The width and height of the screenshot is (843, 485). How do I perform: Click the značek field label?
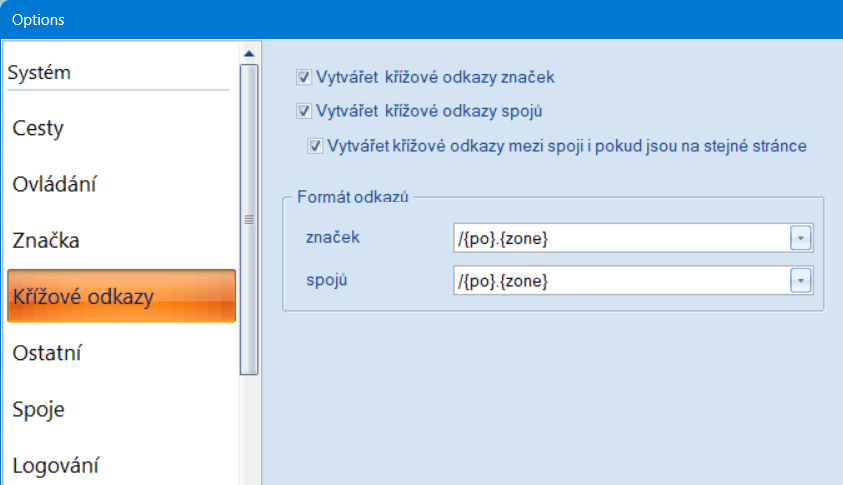click(333, 237)
